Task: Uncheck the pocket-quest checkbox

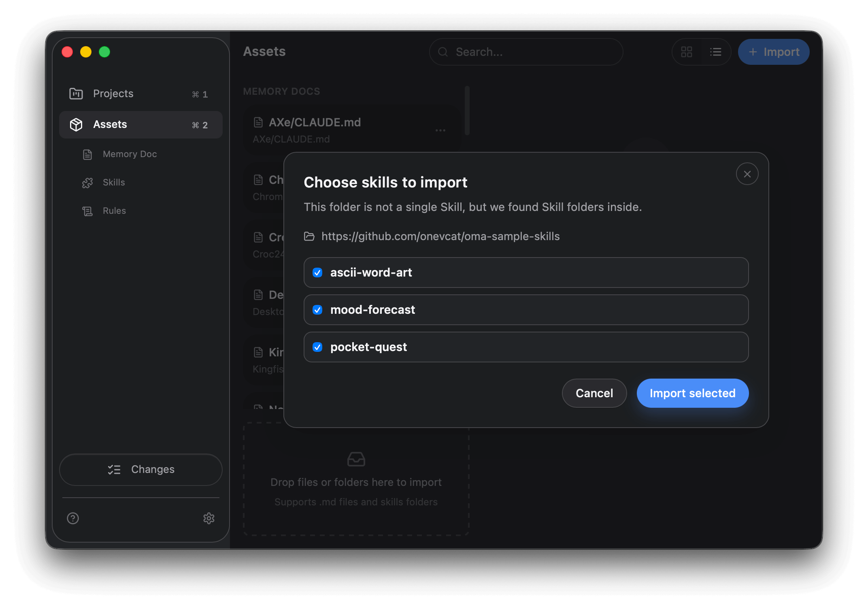Action: pos(317,347)
